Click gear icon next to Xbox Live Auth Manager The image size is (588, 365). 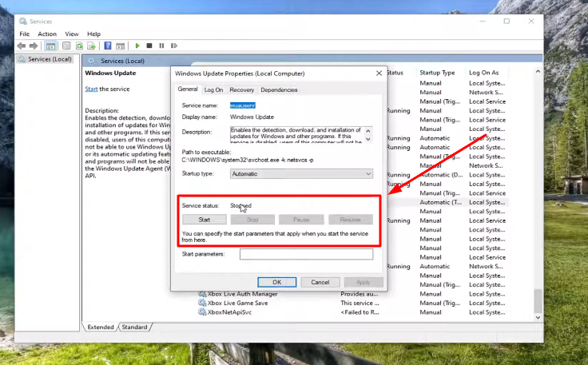(x=202, y=294)
